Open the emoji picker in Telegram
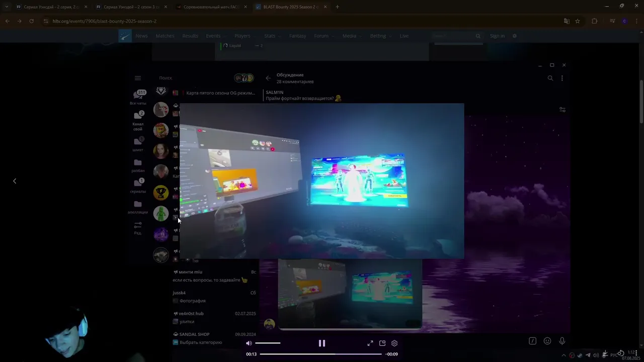This screenshot has width=644, height=362. [x=547, y=341]
